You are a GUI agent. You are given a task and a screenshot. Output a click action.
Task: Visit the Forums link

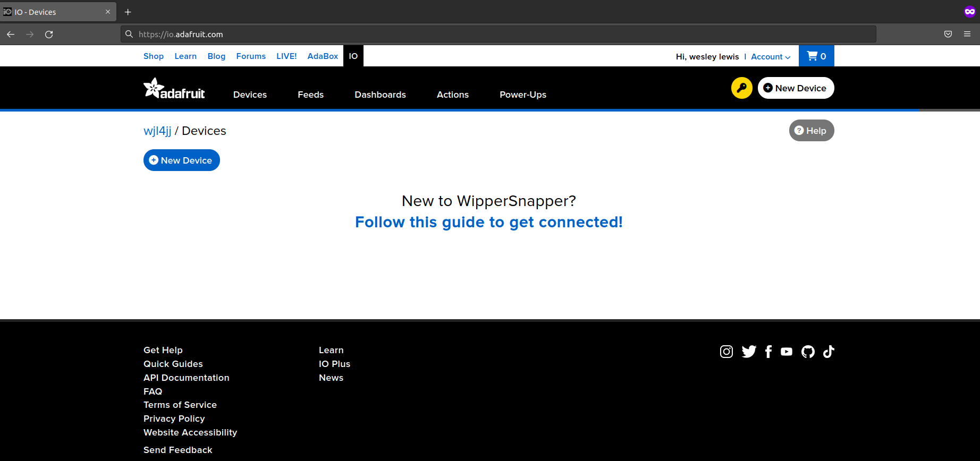coord(251,56)
